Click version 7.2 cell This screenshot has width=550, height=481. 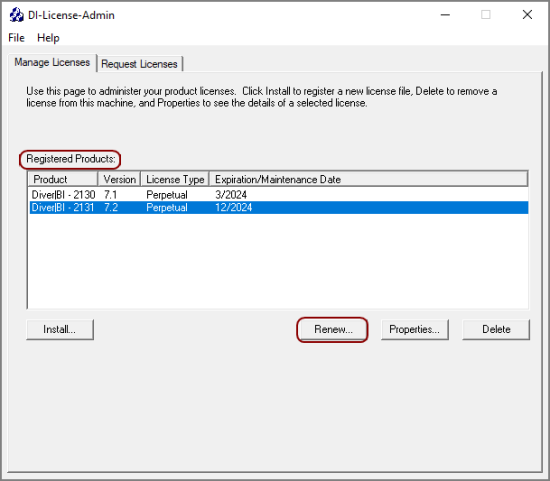click(x=111, y=207)
